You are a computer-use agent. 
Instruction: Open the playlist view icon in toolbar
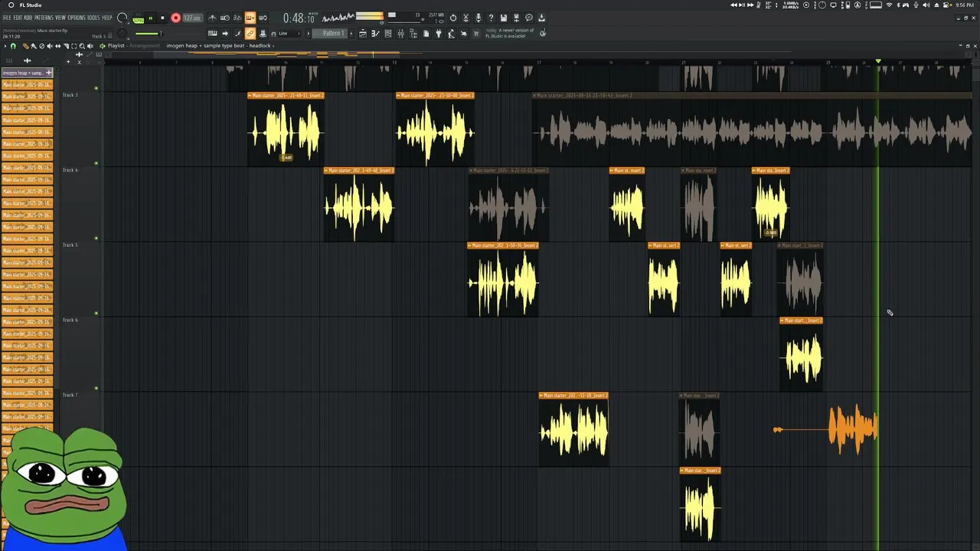[363, 34]
